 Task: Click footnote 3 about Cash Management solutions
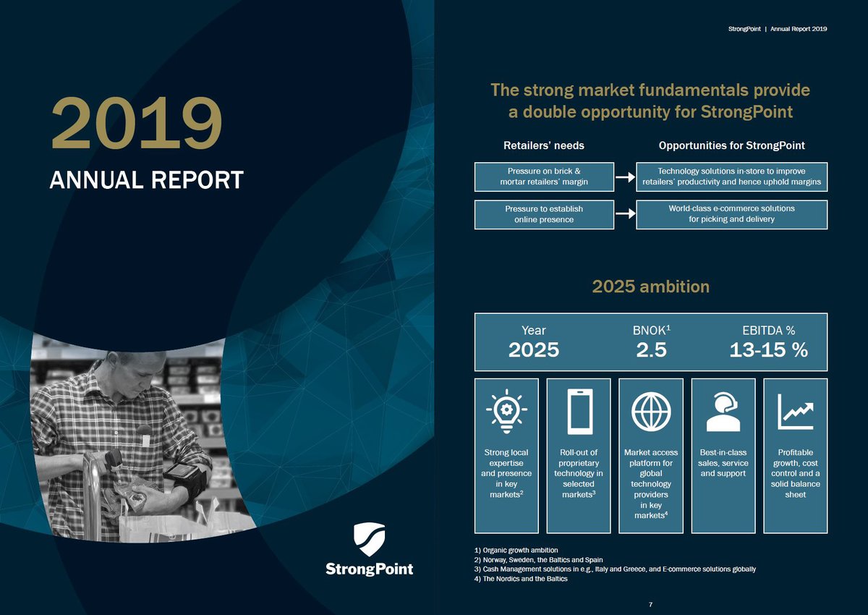tap(615, 569)
